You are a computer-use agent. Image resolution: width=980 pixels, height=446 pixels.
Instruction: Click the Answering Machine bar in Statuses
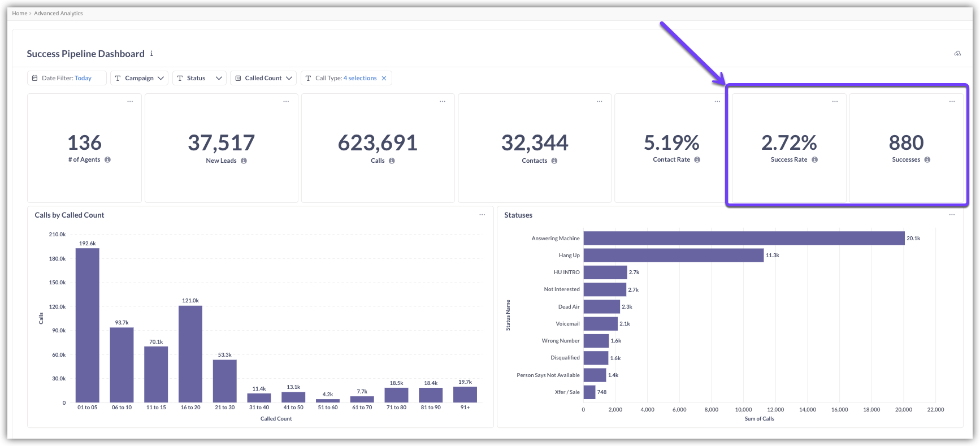(743, 239)
